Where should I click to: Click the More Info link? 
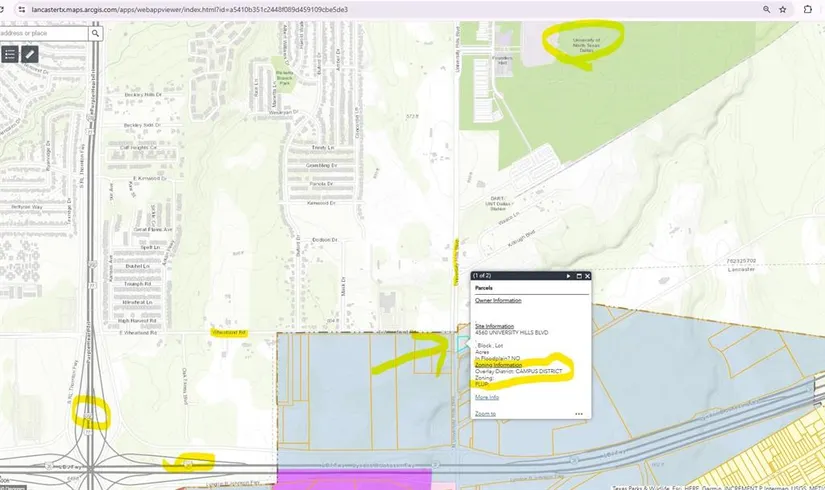(x=486, y=397)
